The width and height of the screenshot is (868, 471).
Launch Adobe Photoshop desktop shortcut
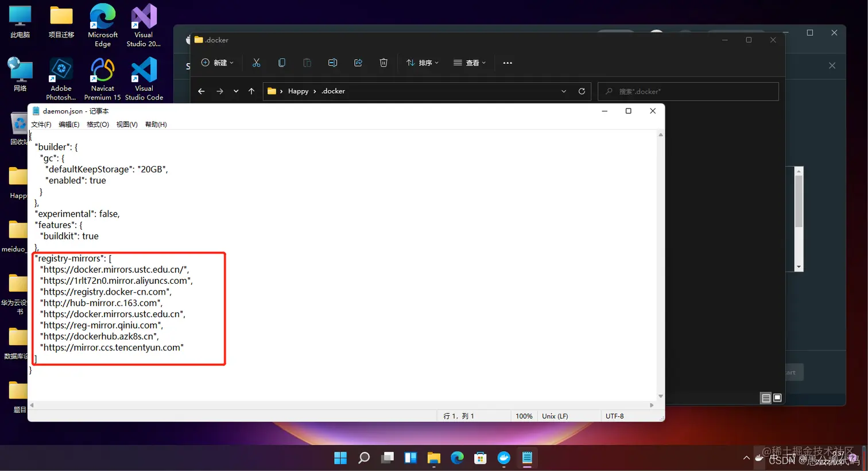[x=61, y=79]
